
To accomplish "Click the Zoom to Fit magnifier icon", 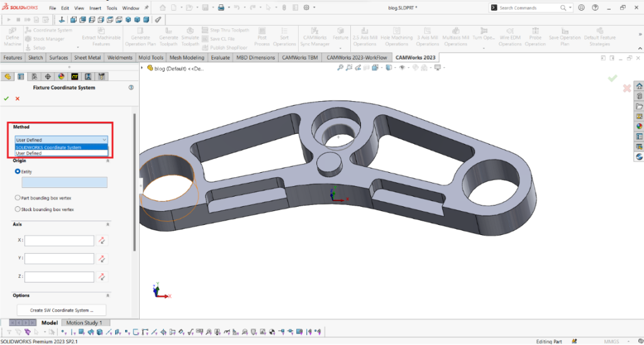I will [340, 68].
